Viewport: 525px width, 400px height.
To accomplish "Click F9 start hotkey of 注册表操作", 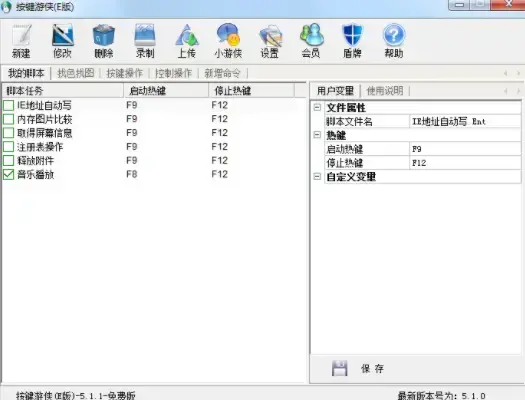I will pyautogui.click(x=132, y=147).
